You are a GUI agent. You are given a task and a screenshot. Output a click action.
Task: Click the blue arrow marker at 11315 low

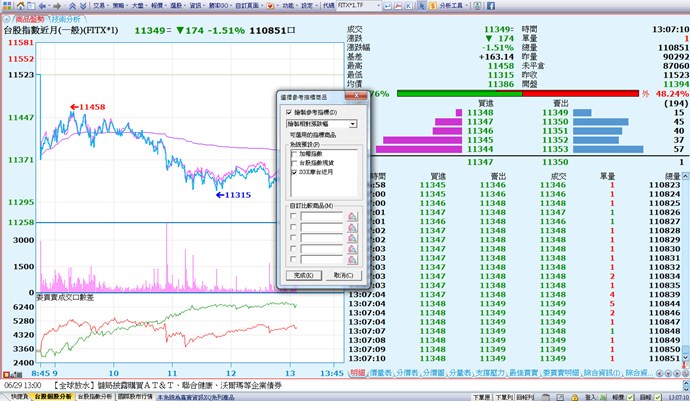(220, 195)
